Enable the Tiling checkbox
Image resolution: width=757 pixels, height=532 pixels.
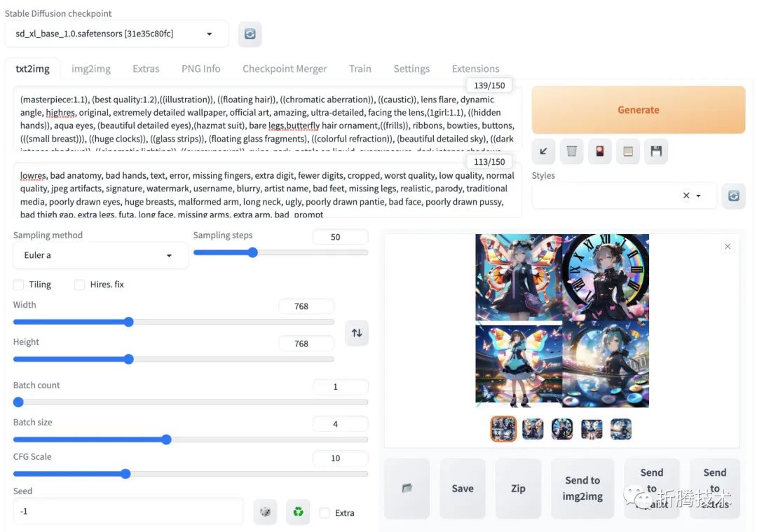(x=18, y=285)
